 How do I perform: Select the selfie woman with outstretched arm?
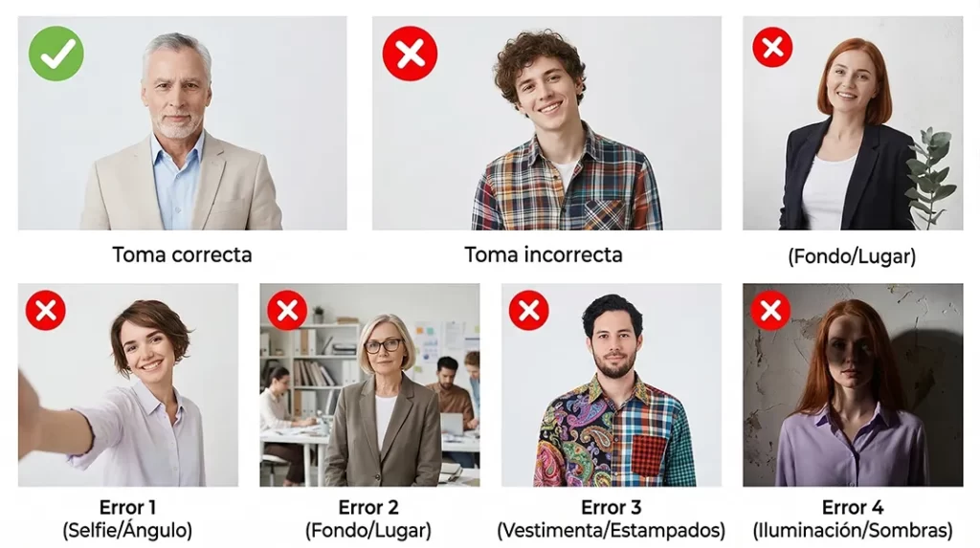[x=128, y=384]
